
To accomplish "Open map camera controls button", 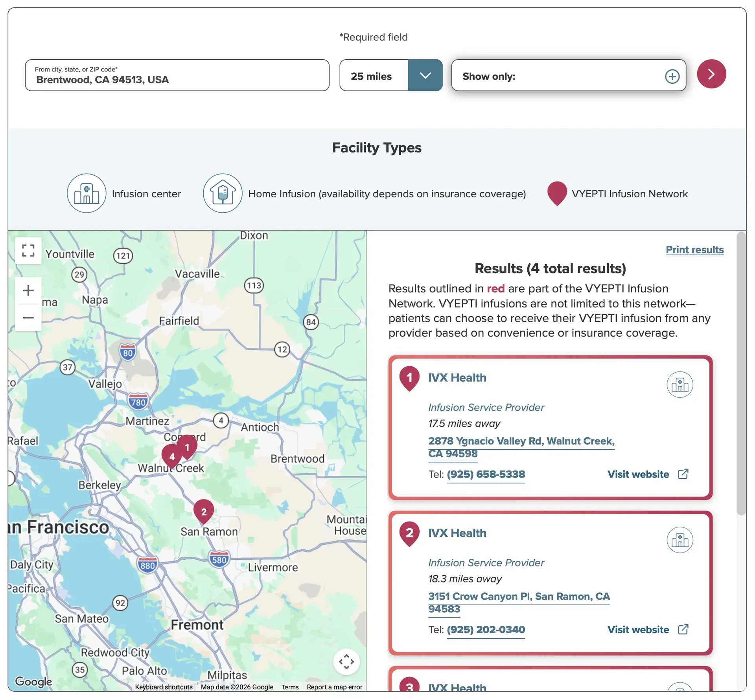I will pyautogui.click(x=346, y=661).
